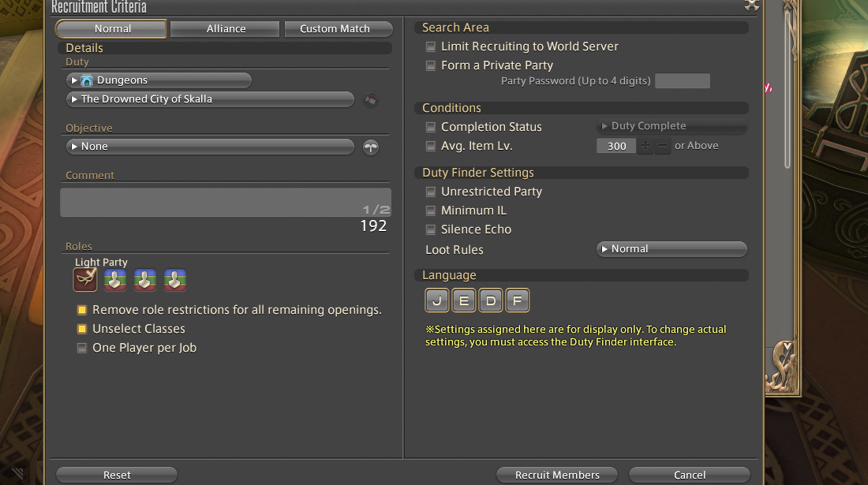Increase Avg. Item Lv. with the plus button
868x485 pixels.
coord(645,146)
